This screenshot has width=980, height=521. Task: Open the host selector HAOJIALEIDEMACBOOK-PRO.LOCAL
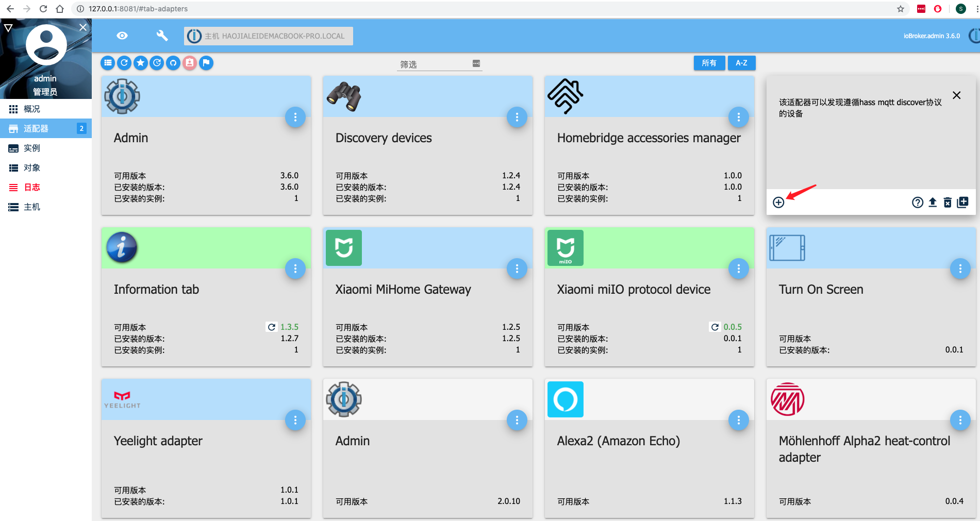click(x=269, y=36)
